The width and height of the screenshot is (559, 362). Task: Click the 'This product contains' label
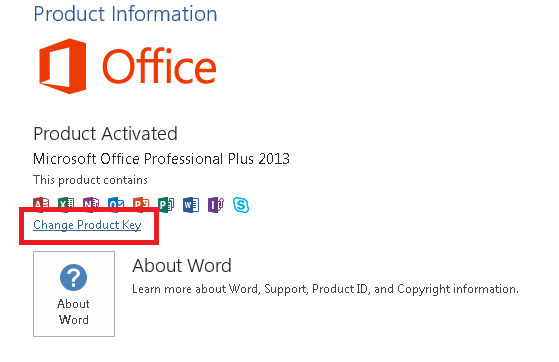[x=90, y=180]
